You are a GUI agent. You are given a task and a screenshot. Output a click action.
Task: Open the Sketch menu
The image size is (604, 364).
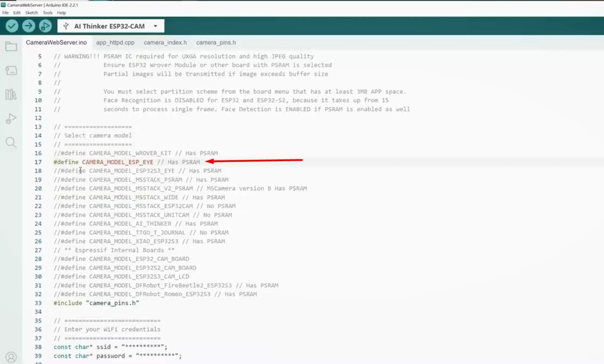click(32, 13)
